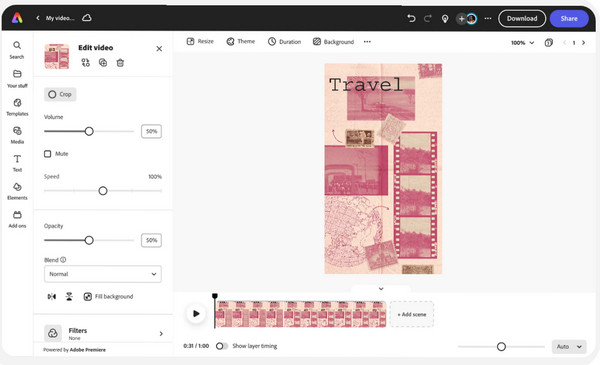Open Media panel in the sidebar
The image size is (600, 365).
pos(17,135)
